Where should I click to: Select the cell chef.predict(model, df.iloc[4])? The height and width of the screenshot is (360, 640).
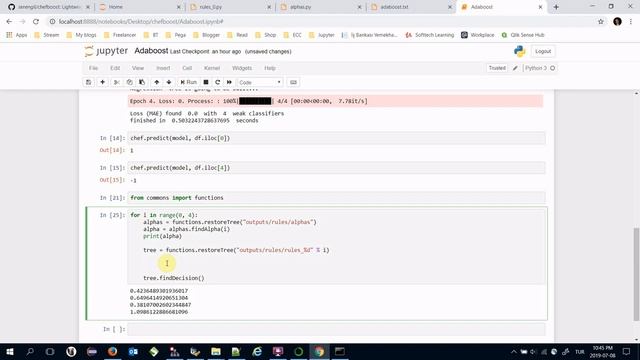pos(336,168)
